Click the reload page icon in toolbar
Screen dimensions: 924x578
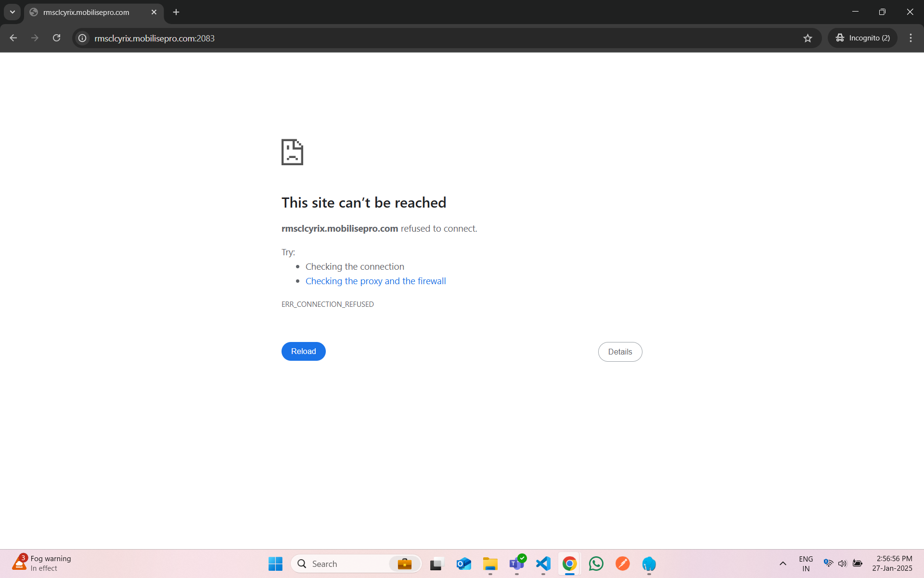[x=56, y=38]
